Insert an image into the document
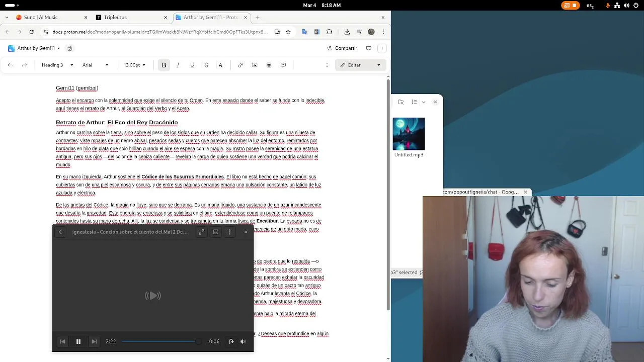The height and width of the screenshot is (362, 644). click(x=255, y=65)
